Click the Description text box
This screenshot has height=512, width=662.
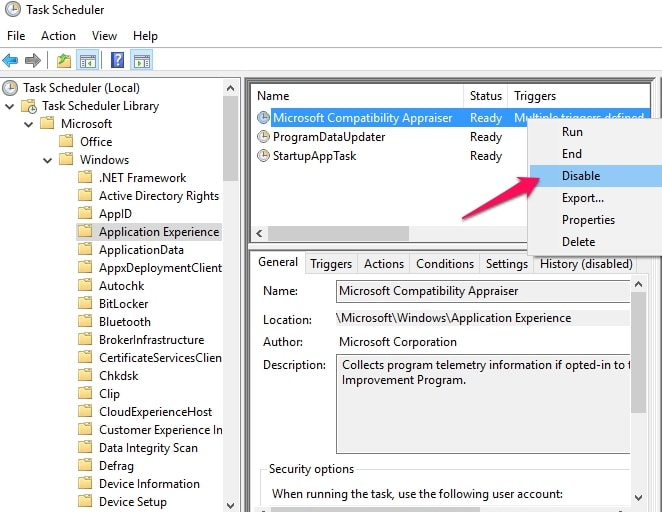[483, 404]
